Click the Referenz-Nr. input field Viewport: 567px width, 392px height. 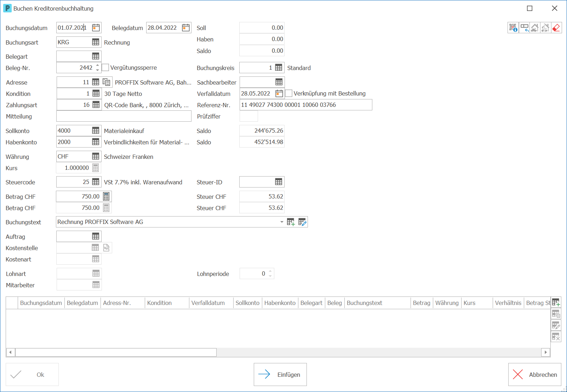(x=306, y=105)
